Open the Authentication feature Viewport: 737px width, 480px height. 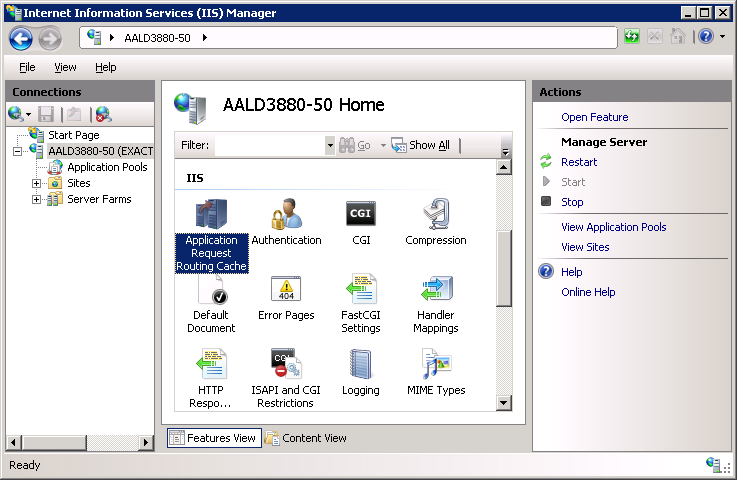click(x=286, y=222)
